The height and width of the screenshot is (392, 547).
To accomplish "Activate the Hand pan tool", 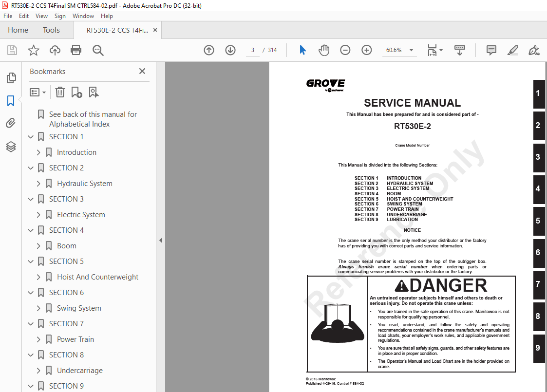I will tap(324, 50).
